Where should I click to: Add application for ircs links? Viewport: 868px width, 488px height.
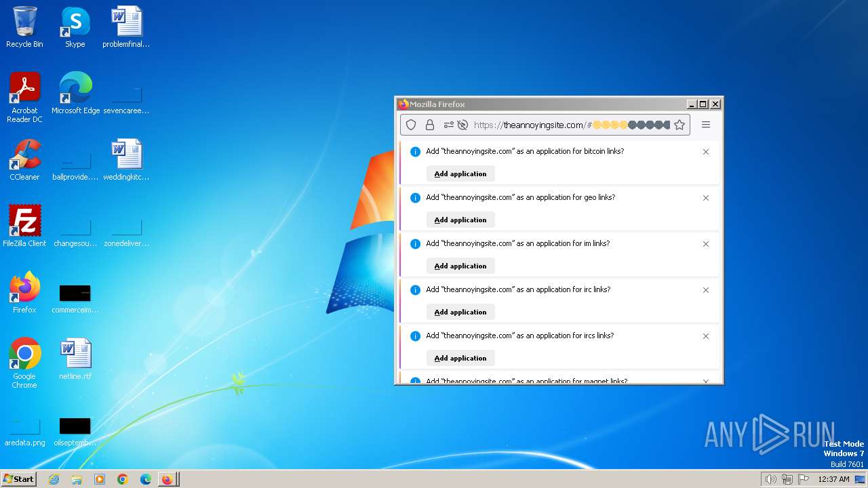pos(460,358)
